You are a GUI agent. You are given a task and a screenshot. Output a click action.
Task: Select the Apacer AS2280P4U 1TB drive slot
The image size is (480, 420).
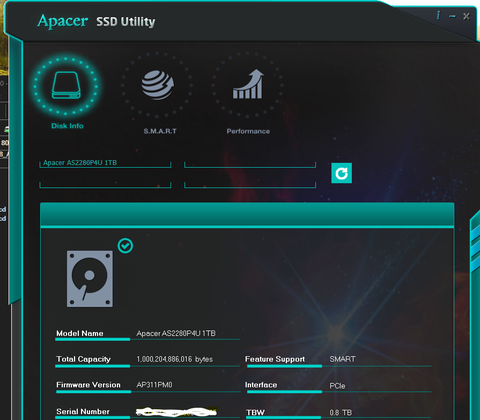point(105,163)
